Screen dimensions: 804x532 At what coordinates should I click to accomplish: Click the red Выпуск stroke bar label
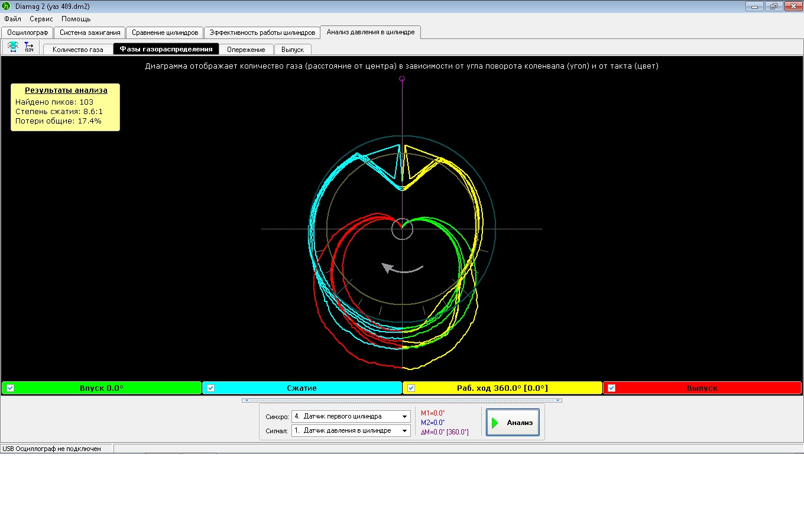tap(702, 388)
